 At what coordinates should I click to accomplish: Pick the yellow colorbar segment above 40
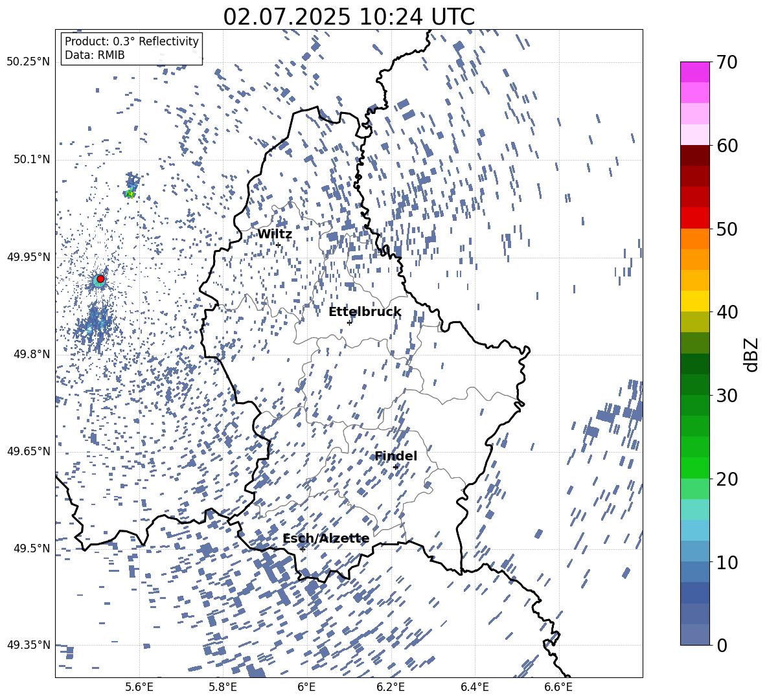tap(694, 301)
